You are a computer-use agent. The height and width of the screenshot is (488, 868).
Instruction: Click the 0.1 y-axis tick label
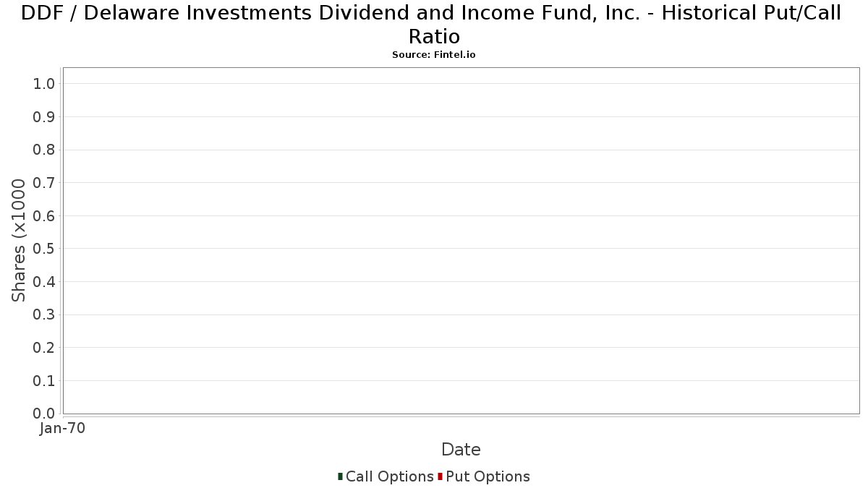pyautogui.click(x=44, y=380)
